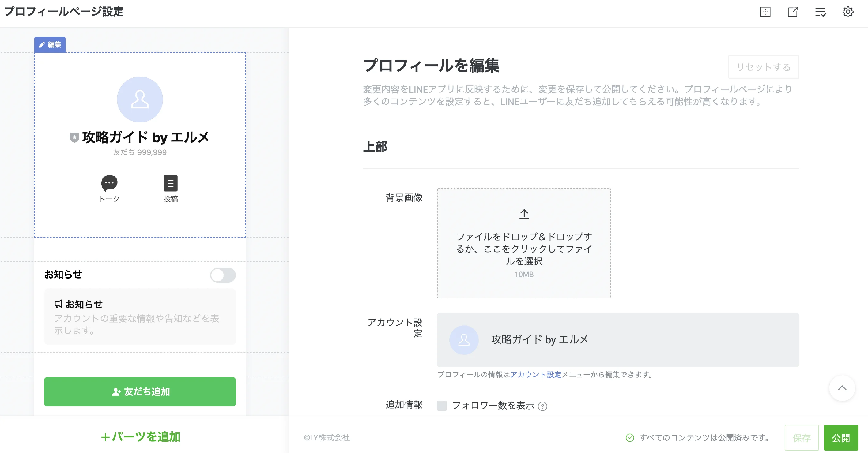Click すべてのコンテンツは公開済みです status text
This screenshot has width=868, height=453.
tap(706, 437)
